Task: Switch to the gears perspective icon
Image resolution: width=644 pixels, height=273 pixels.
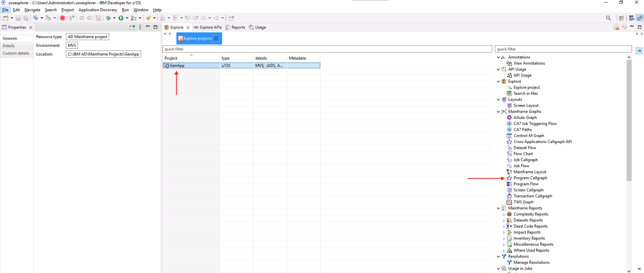Action: pos(640,18)
